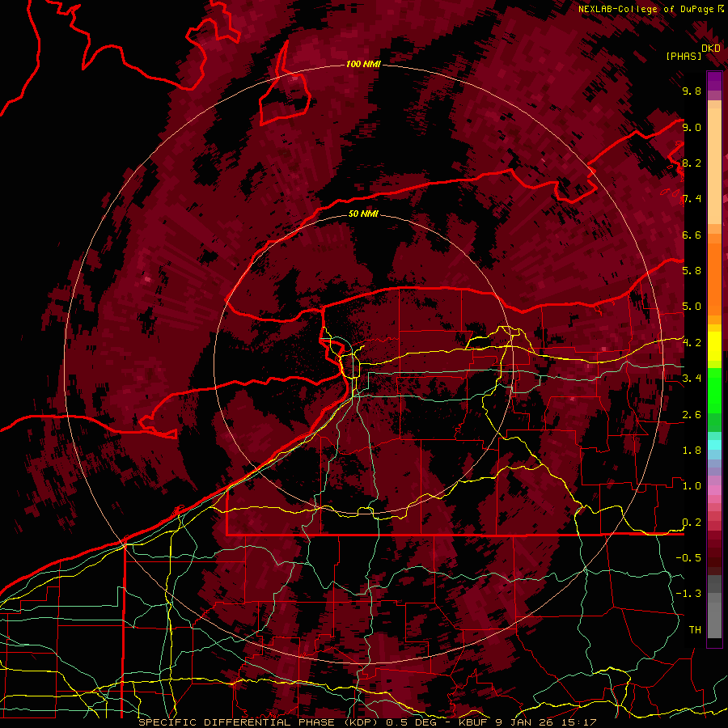Click the -1.3 legend value

coord(688,594)
